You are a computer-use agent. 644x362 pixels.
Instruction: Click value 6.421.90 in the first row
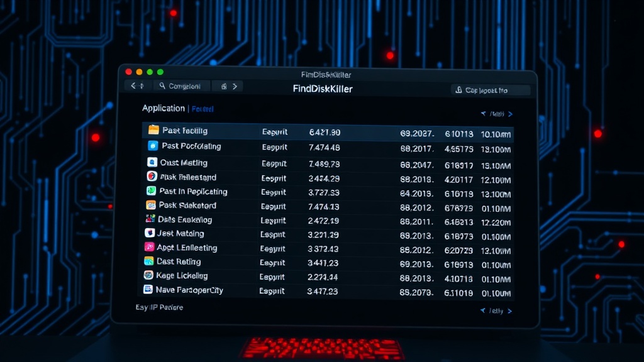pyautogui.click(x=325, y=133)
